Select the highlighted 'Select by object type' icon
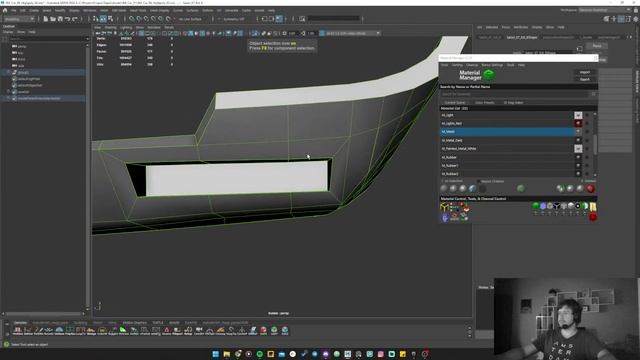Image resolution: width=640 pixels, height=360 pixels. (103, 19)
